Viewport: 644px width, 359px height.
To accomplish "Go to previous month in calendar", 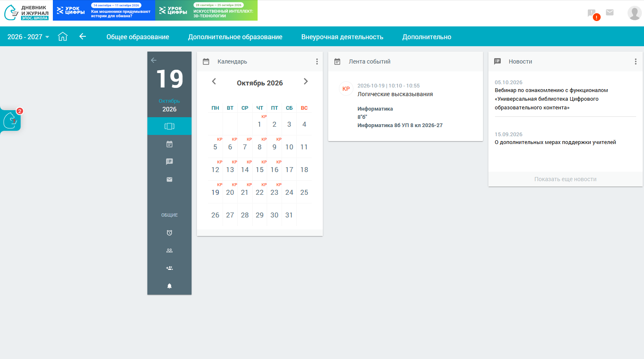I will (x=214, y=81).
